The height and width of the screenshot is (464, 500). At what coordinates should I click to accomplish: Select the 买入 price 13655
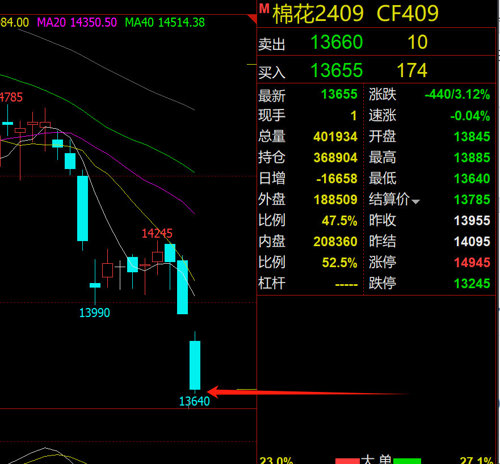(x=336, y=71)
